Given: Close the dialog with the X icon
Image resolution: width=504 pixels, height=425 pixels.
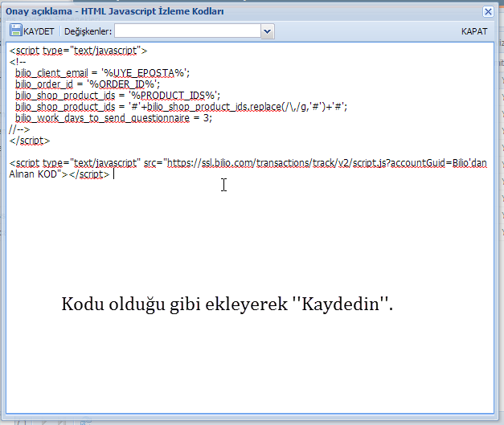Looking at the screenshot, I should point(488,12).
